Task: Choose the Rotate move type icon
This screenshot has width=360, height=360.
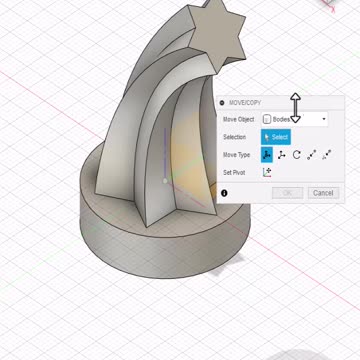Action: (x=297, y=155)
